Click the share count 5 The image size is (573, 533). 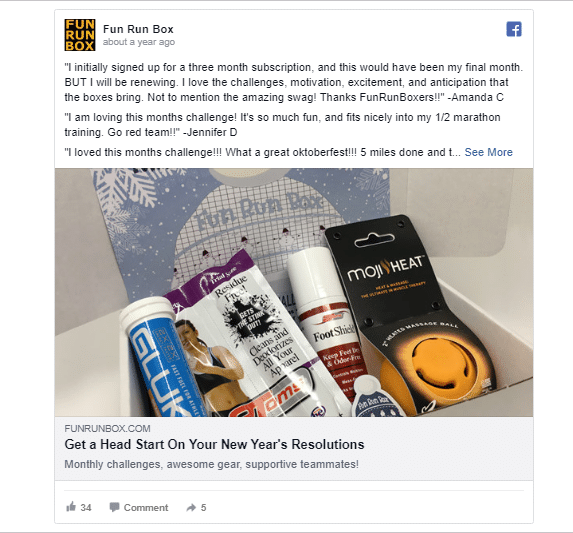pos(204,507)
